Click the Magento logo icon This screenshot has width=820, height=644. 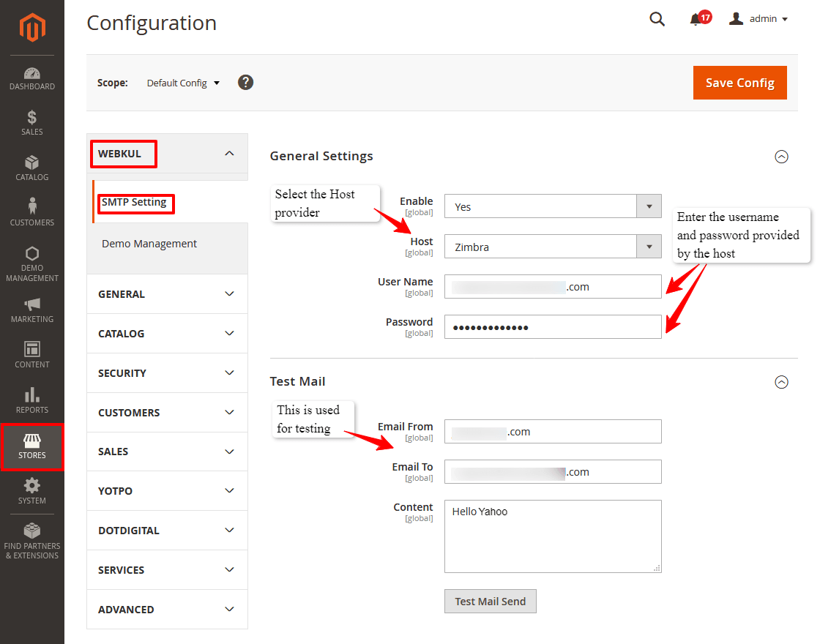pos(32,27)
